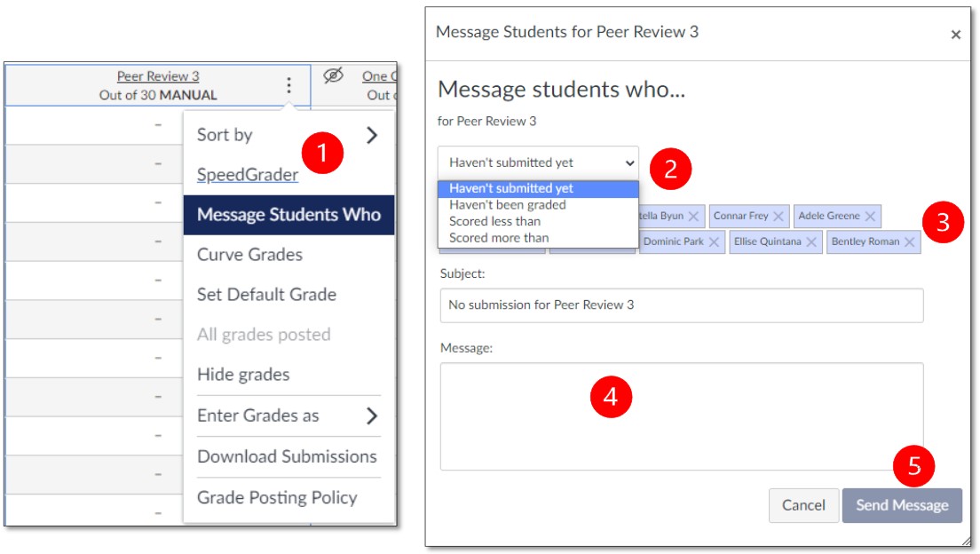Open Peer Review 3 column options kebab menu

tap(288, 85)
